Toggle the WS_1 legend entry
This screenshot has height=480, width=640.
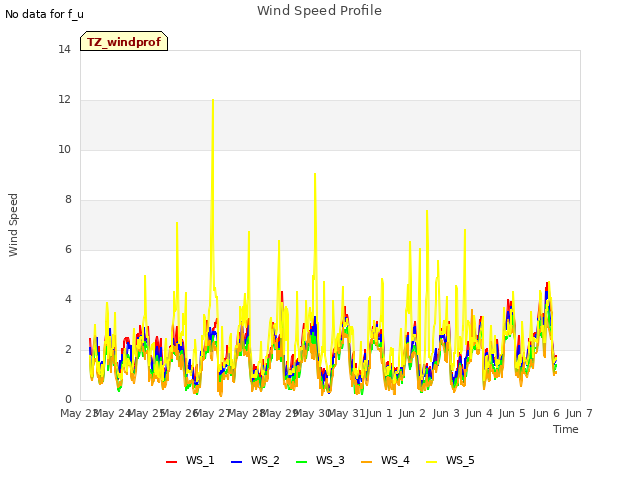(190, 460)
